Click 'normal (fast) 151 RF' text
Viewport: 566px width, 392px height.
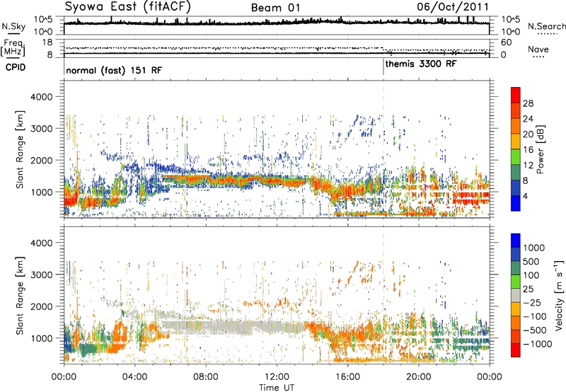[114, 70]
